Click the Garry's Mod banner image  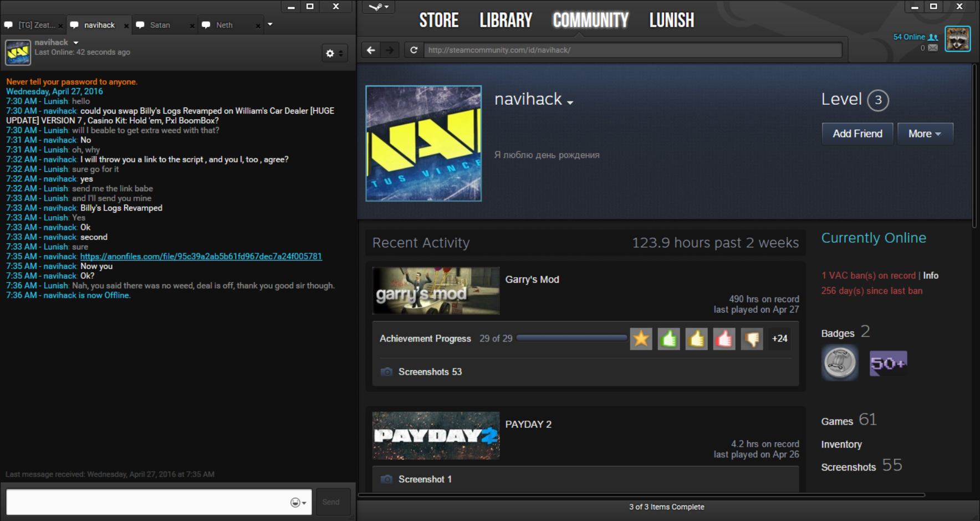(x=436, y=291)
